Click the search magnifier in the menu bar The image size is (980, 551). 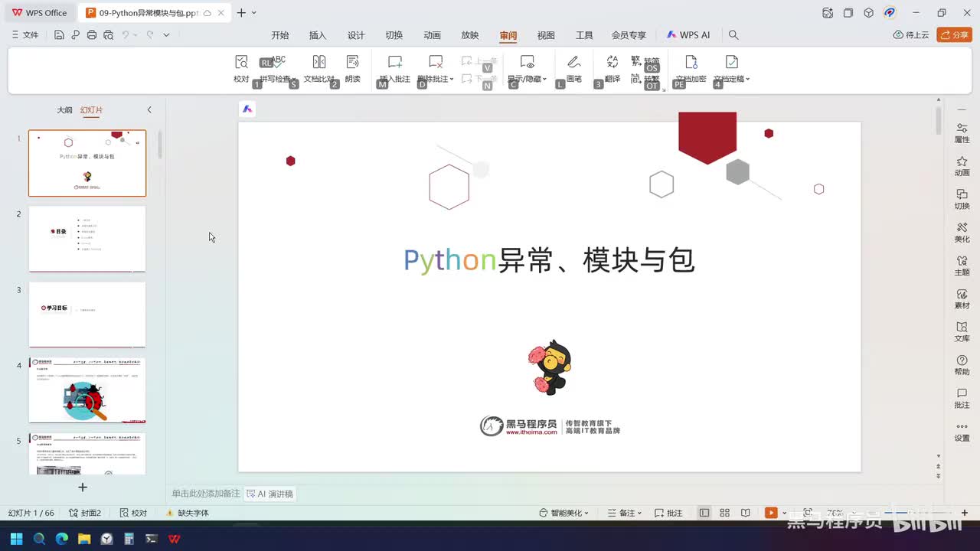tap(733, 35)
